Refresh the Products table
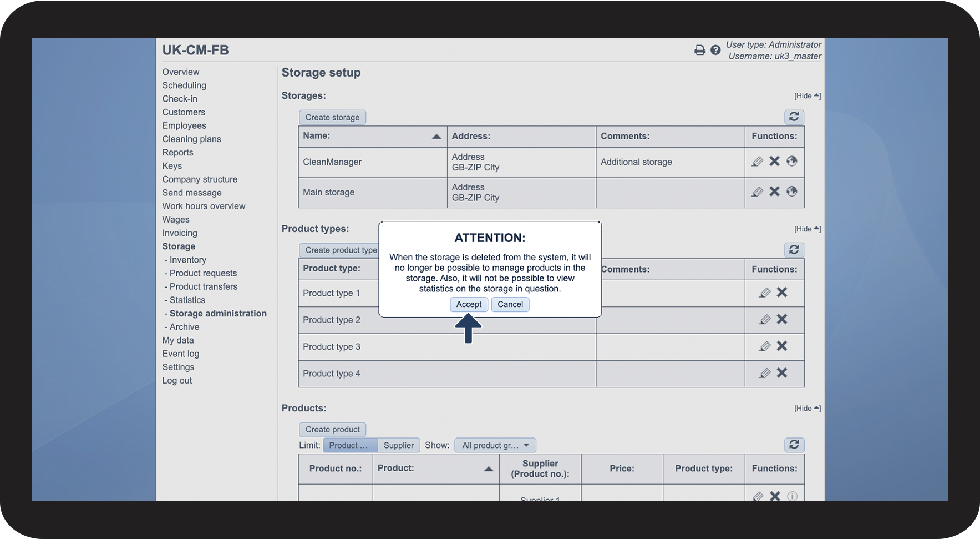This screenshot has height=539, width=980. (794, 445)
